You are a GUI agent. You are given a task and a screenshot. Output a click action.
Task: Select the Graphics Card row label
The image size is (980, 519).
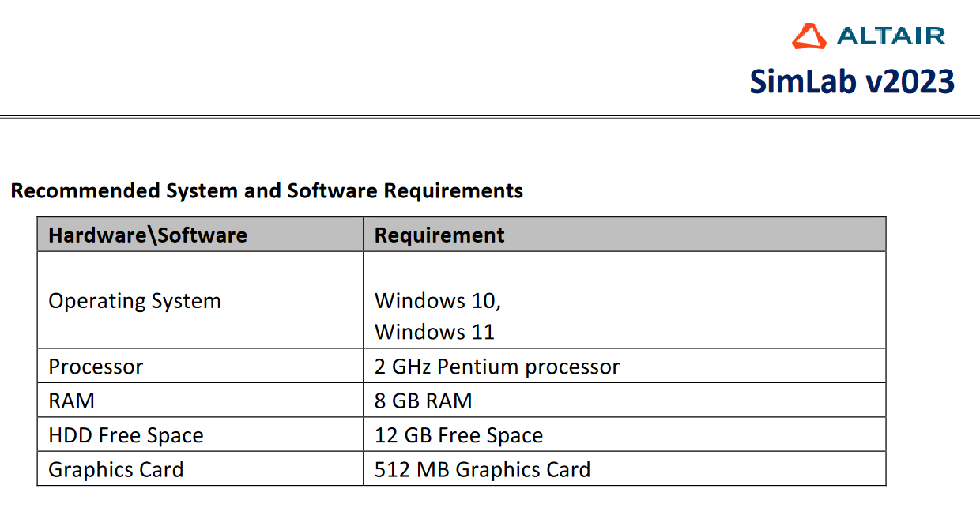pos(116,469)
